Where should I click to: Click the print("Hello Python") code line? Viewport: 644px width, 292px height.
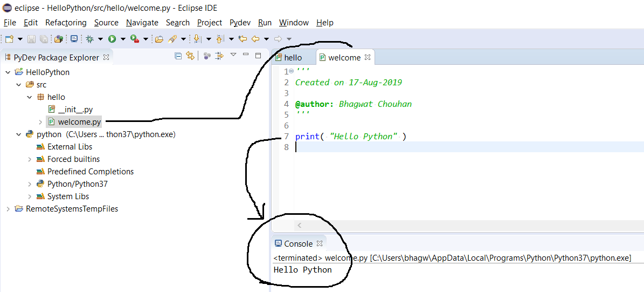coord(350,136)
